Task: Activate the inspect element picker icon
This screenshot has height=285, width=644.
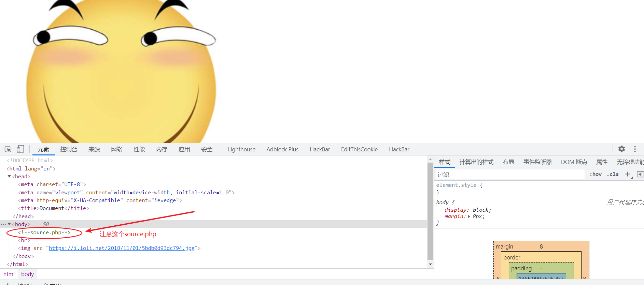Action: pyautogui.click(x=8, y=149)
